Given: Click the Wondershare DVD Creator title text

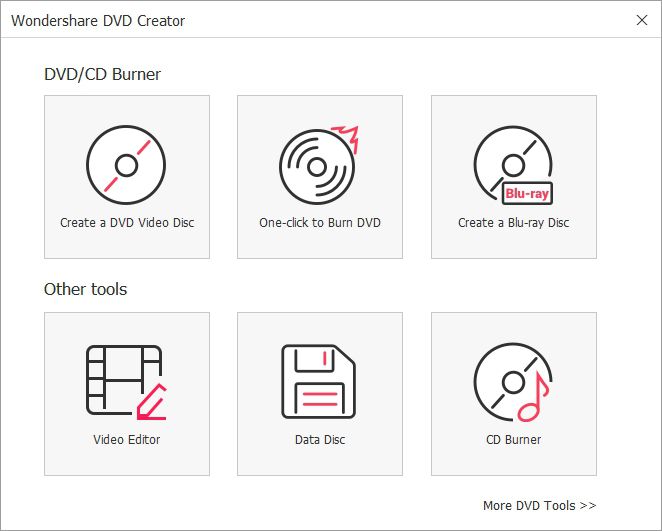Looking at the screenshot, I should coord(98,20).
